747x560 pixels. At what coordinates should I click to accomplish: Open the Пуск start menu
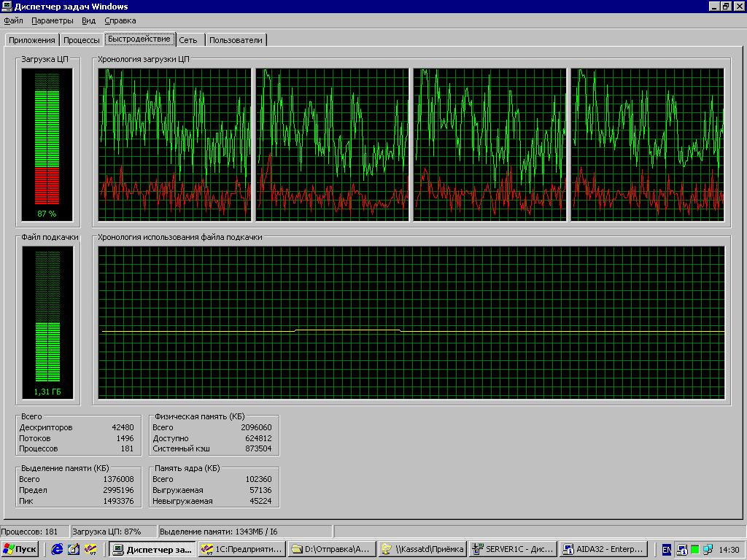point(20,549)
